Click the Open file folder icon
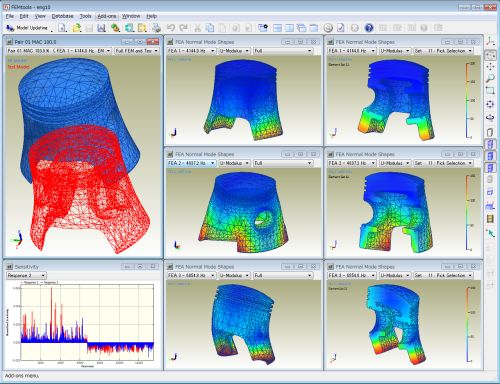Screen dimensions: 500x384 [76, 28]
